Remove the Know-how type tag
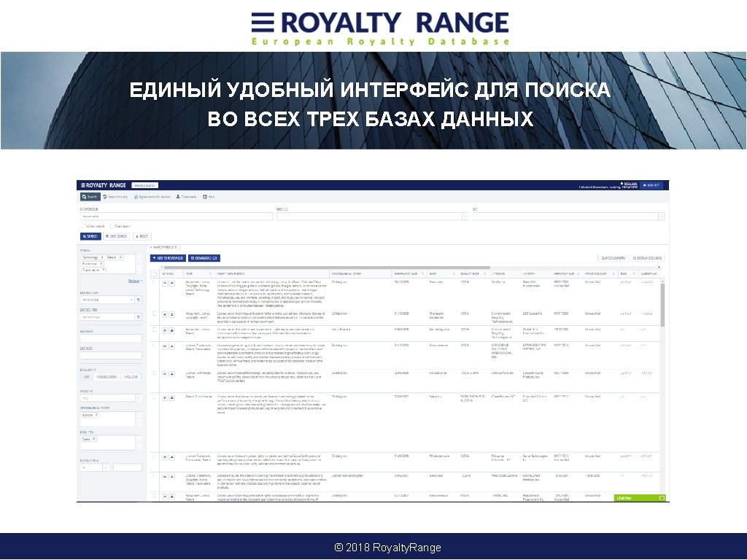The image size is (747, 560). [x=101, y=263]
